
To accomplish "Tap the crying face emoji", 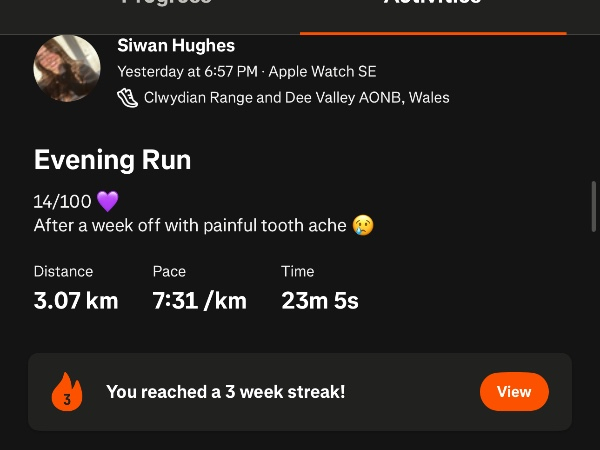I will [x=363, y=226].
